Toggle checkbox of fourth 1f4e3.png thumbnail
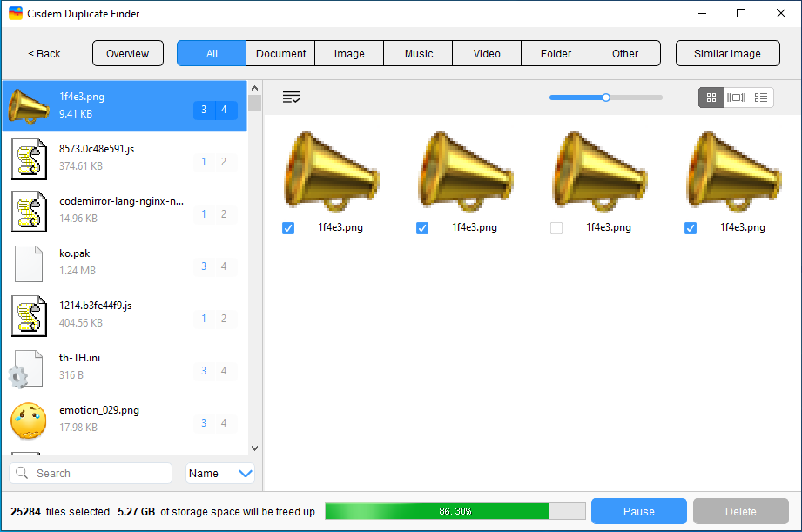802x532 pixels. 690,227
